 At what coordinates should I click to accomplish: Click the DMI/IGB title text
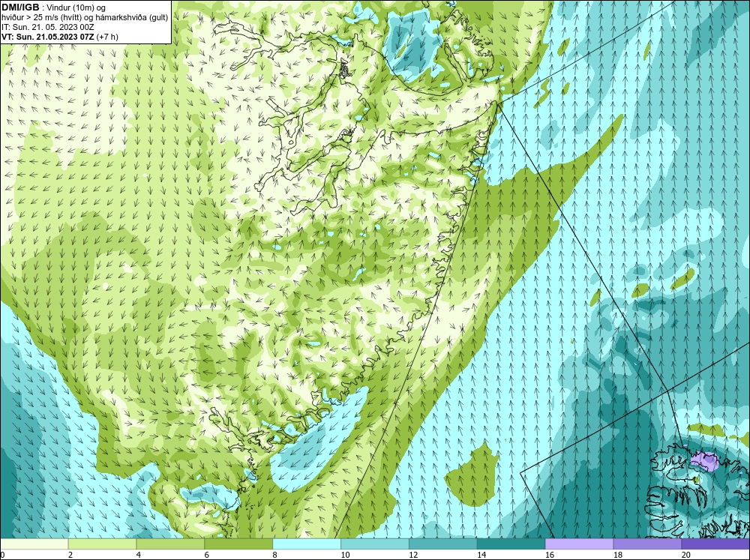[20, 7]
